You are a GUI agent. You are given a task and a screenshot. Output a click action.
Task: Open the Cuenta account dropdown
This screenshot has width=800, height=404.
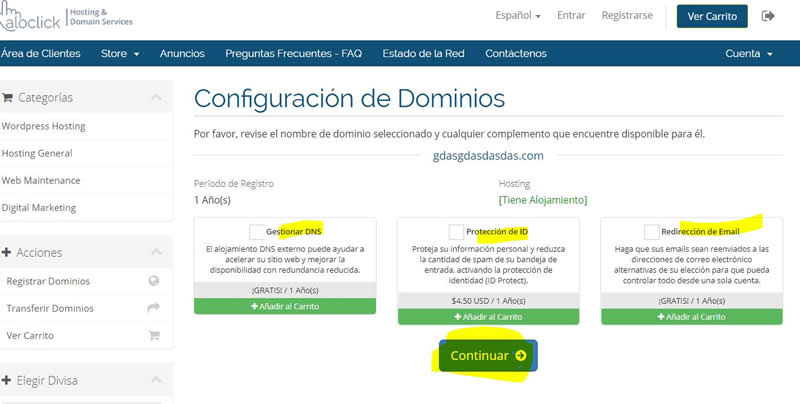pyautogui.click(x=748, y=53)
